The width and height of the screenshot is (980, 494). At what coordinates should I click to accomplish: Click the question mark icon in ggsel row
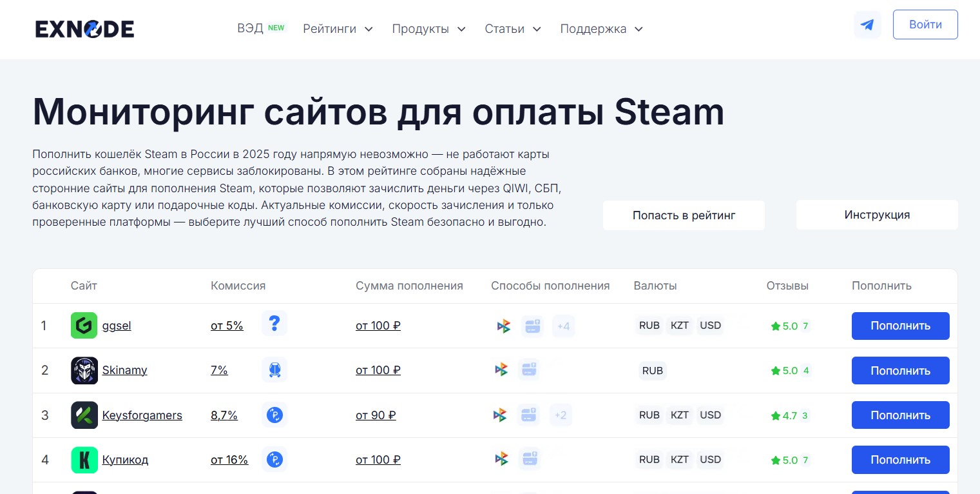pos(274,324)
